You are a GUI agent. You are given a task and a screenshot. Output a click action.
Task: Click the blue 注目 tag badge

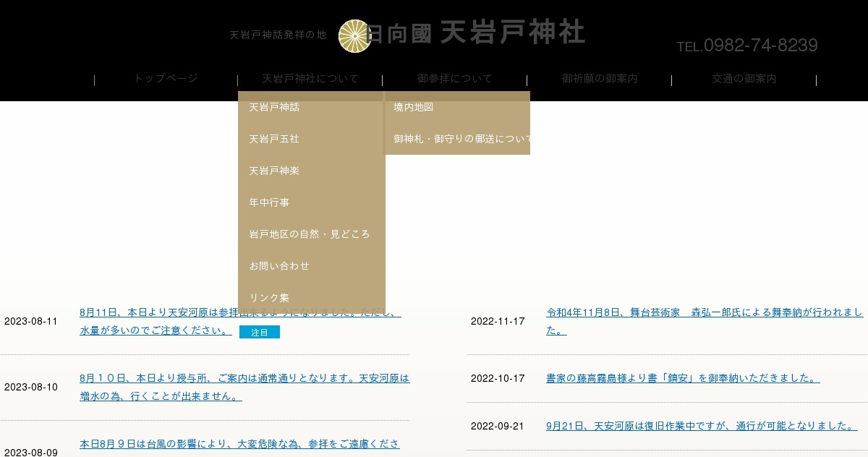tap(260, 332)
